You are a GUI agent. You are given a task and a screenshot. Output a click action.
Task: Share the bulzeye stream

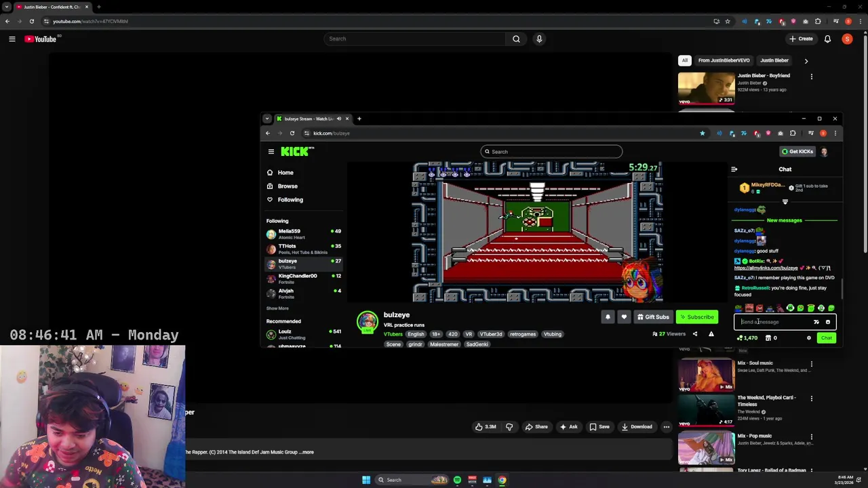pos(694,334)
